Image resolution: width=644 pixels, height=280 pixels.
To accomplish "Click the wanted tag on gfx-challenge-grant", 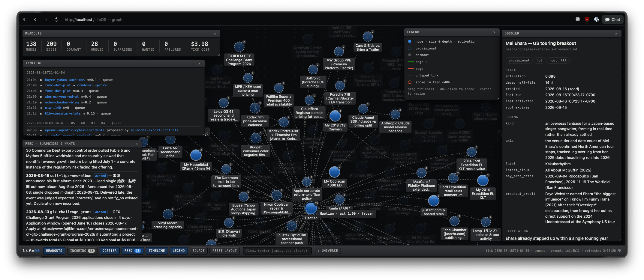I will coord(100,212).
